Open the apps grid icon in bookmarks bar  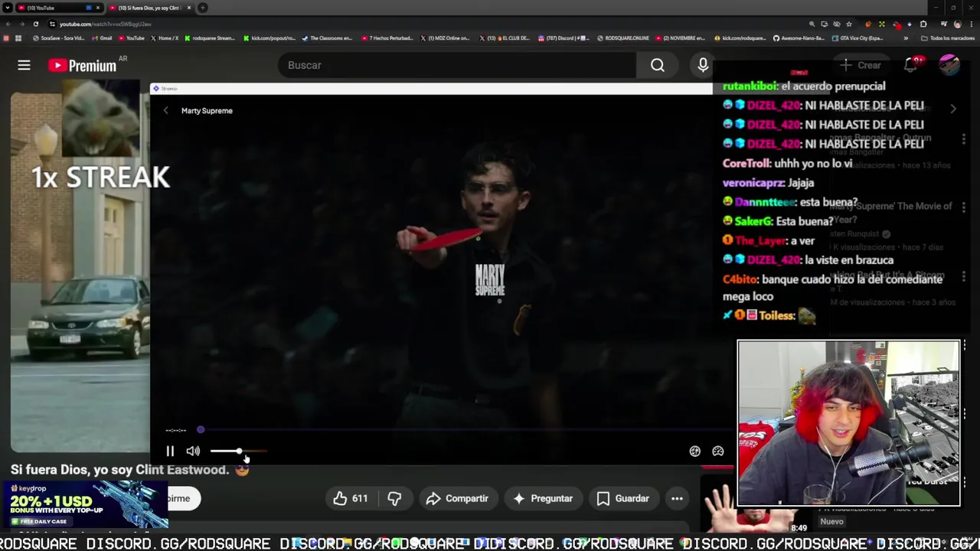tap(18, 37)
